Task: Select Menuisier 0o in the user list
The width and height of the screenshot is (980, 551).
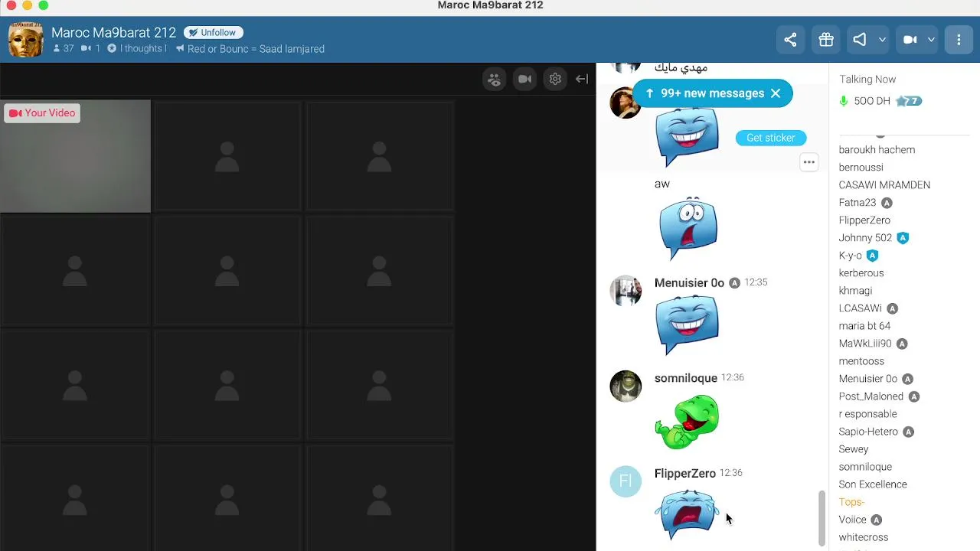Action: (867, 379)
